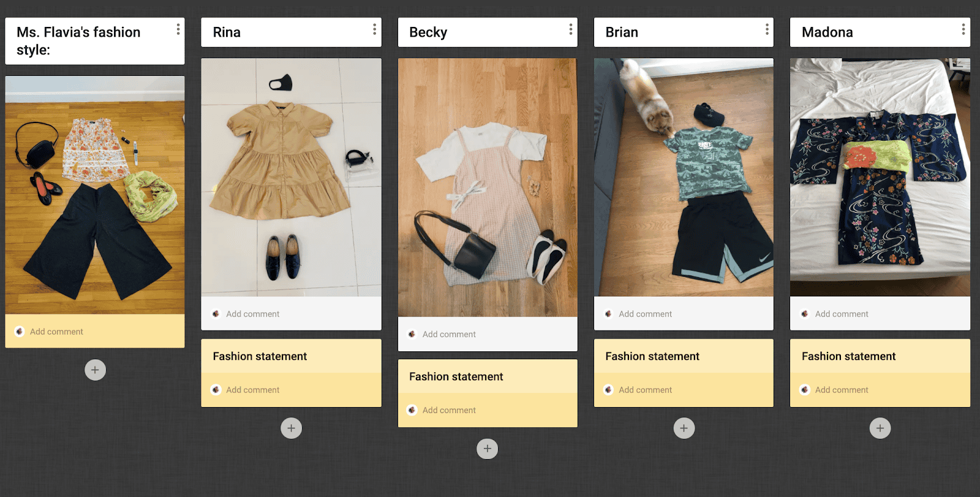
Task: Add comment on Rina's Fashion statement post
Action: tap(252, 390)
